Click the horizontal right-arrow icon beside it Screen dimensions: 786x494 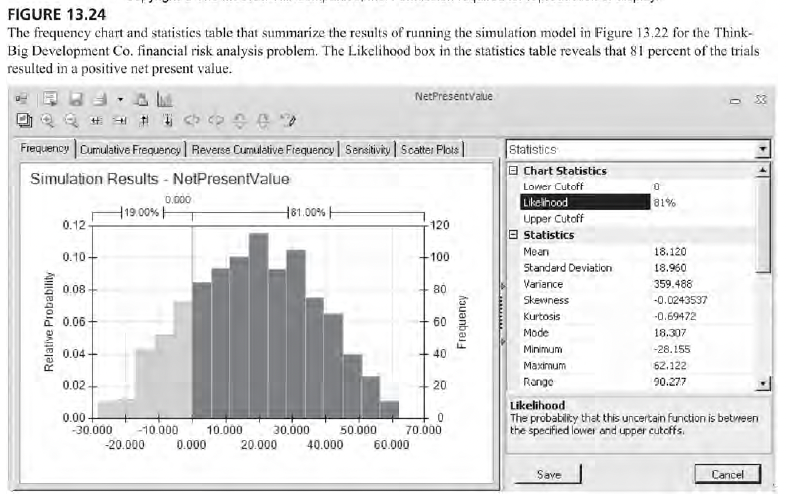pyautogui.click(x=120, y=120)
